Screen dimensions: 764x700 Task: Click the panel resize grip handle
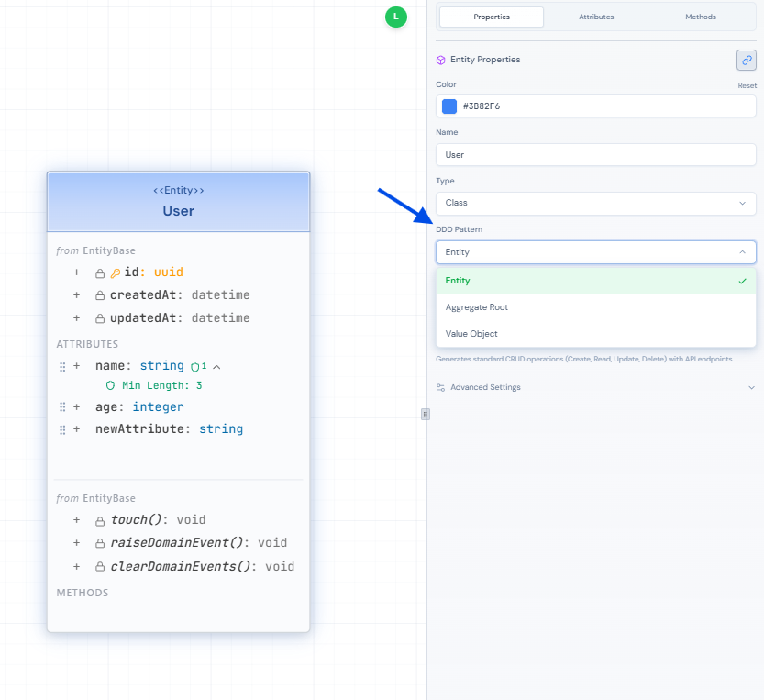[x=426, y=414]
